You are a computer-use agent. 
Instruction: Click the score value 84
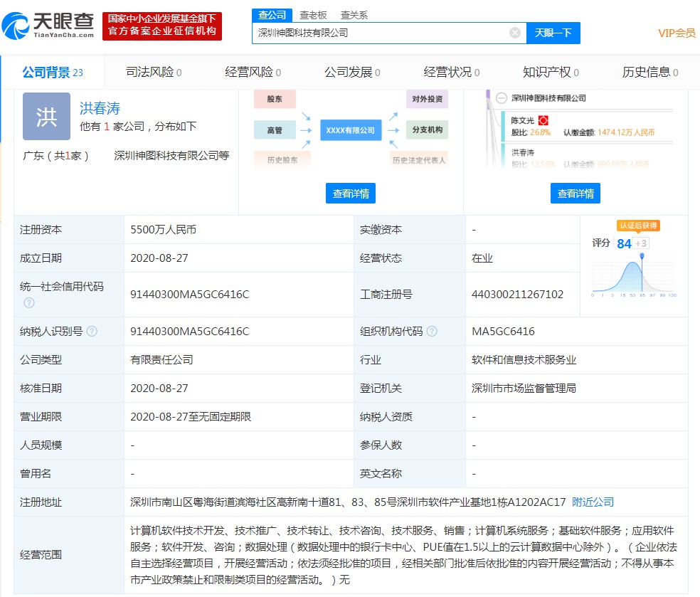coord(624,243)
